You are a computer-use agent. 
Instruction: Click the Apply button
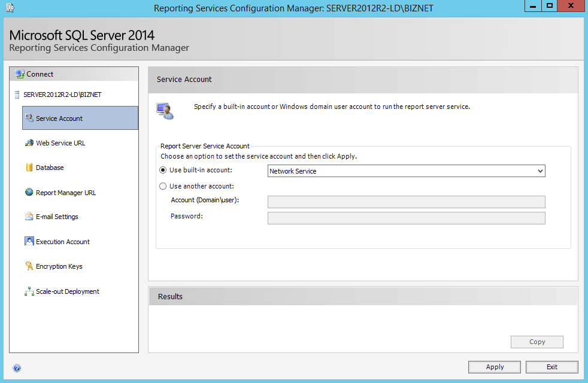pos(495,367)
